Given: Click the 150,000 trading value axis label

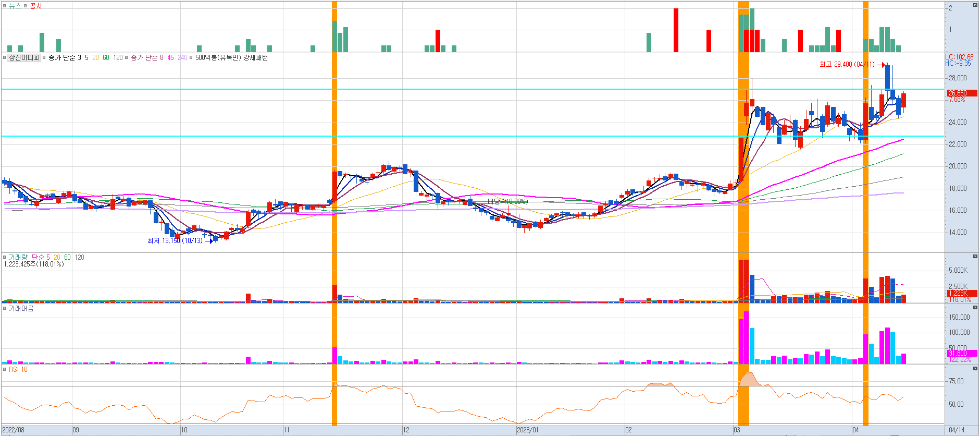Looking at the screenshot, I should (959, 317).
